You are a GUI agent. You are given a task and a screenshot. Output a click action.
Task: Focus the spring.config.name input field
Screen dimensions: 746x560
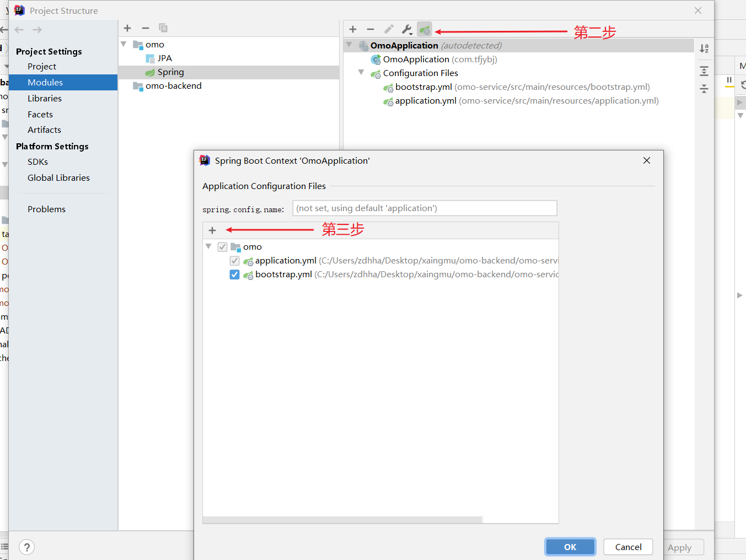425,208
